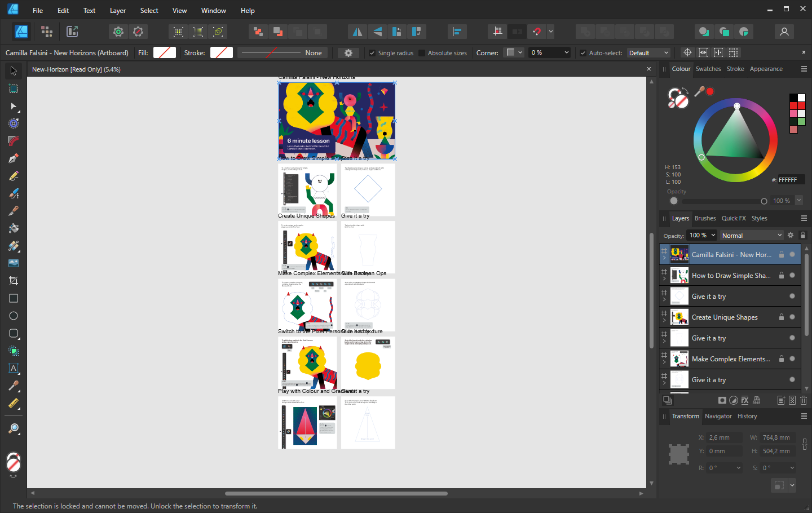Select the Node tool
Viewport: 812px width, 513px height.
click(x=14, y=106)
